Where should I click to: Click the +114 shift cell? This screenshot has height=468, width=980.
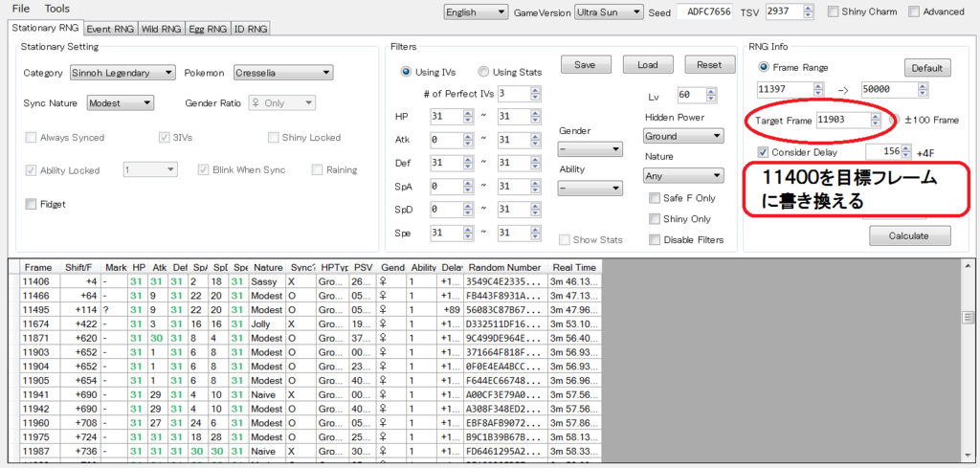pos(81,310)
